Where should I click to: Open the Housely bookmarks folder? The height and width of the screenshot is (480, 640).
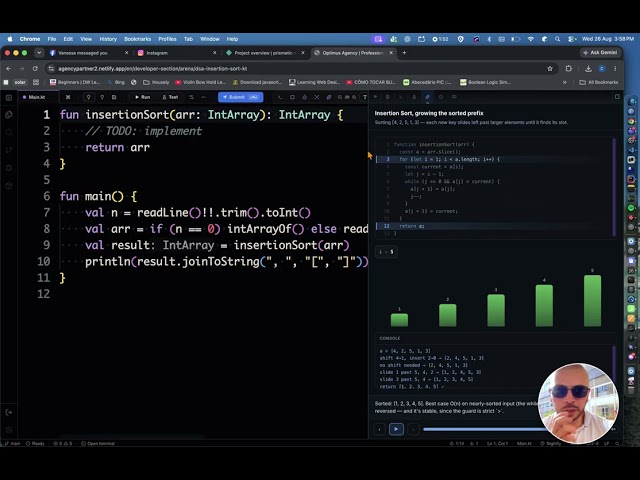[156, 82]
